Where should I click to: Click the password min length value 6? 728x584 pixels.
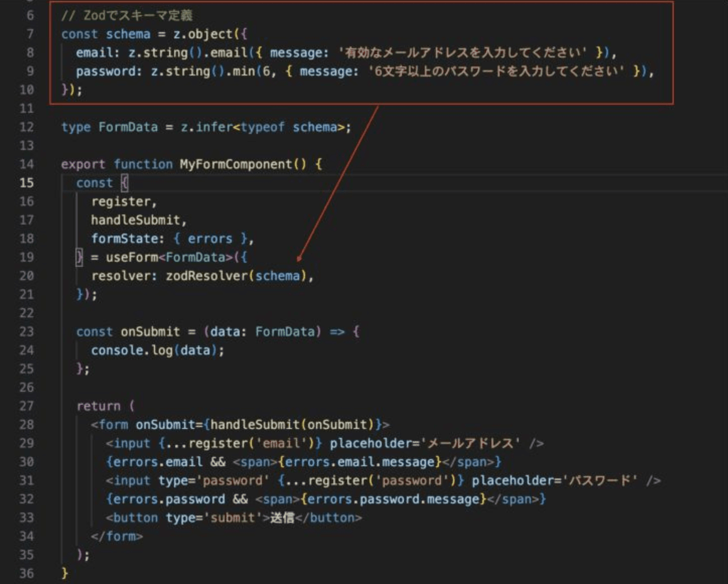pos(267,71)
